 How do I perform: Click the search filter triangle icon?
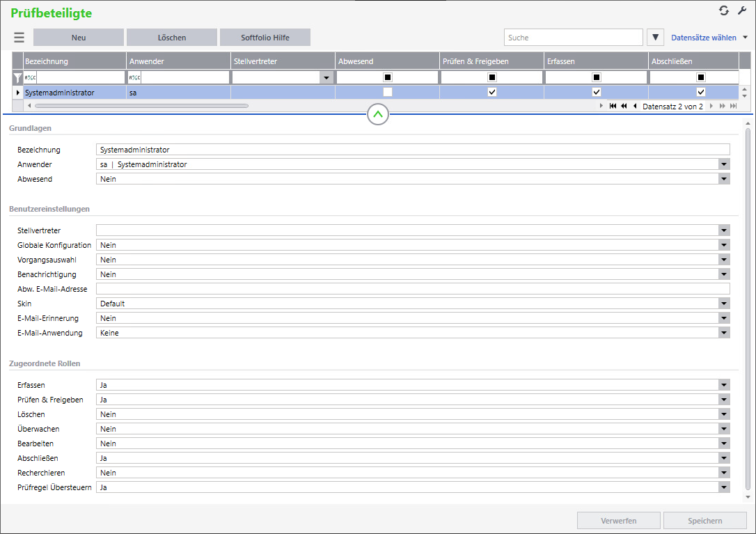(x=655, y=38)
